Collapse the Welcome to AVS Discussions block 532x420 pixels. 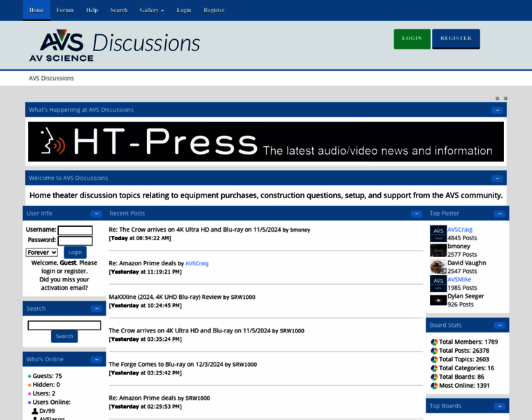pos(497,178)
